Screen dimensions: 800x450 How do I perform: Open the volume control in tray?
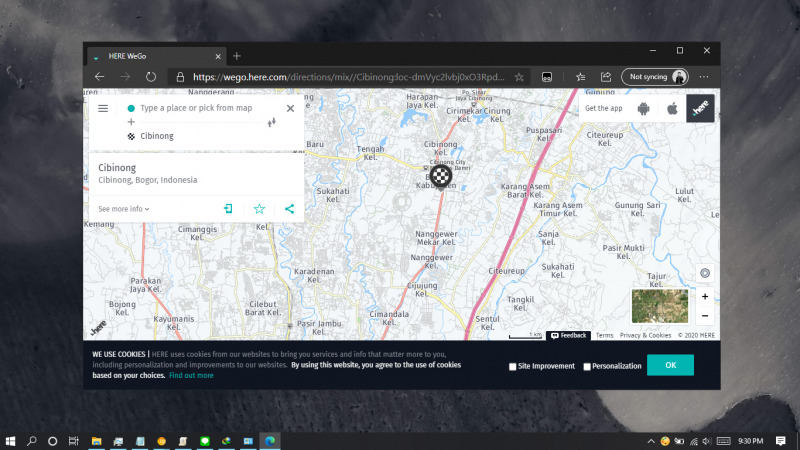[x=707, y=441]
